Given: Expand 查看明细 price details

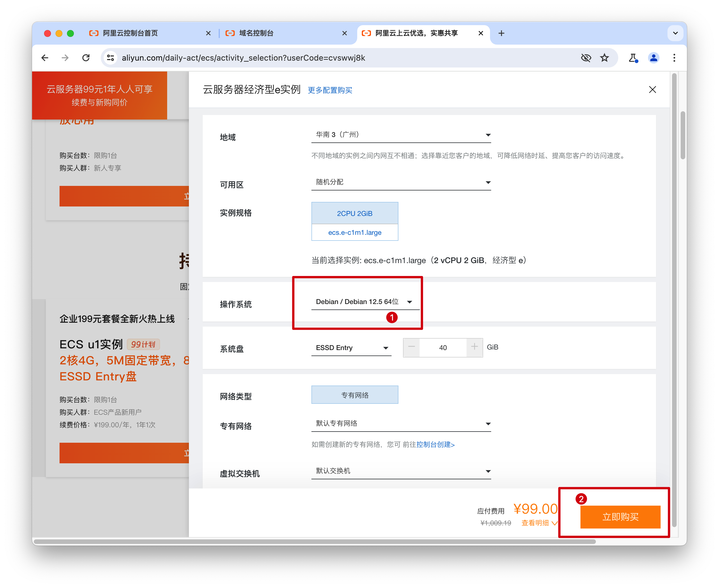Looking at the screenshot, I should (539, 523).
